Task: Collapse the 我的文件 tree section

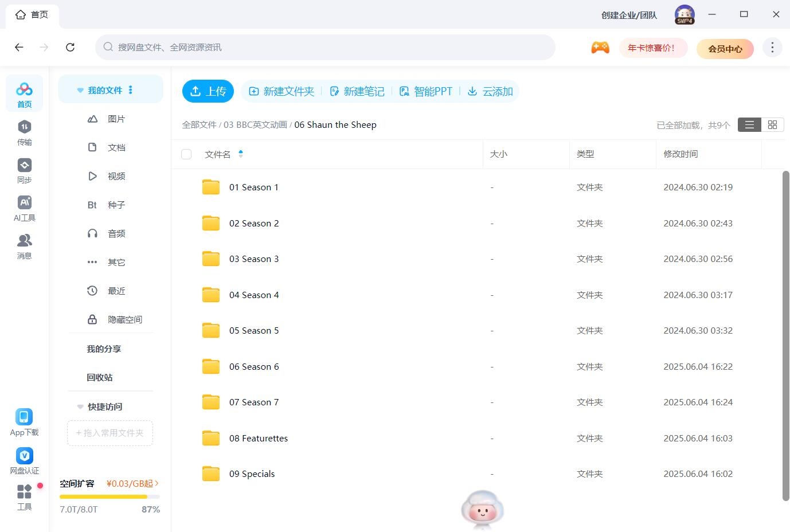Action: (80, 91)
